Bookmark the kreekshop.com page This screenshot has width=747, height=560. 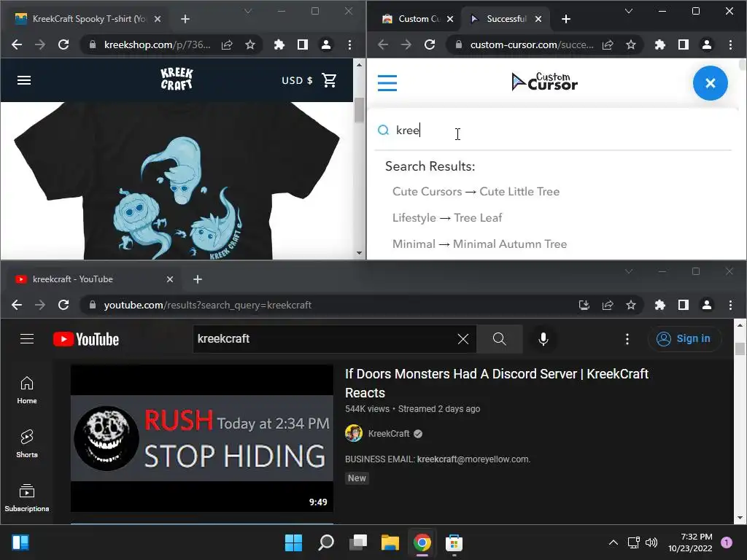tap(250, 44)
